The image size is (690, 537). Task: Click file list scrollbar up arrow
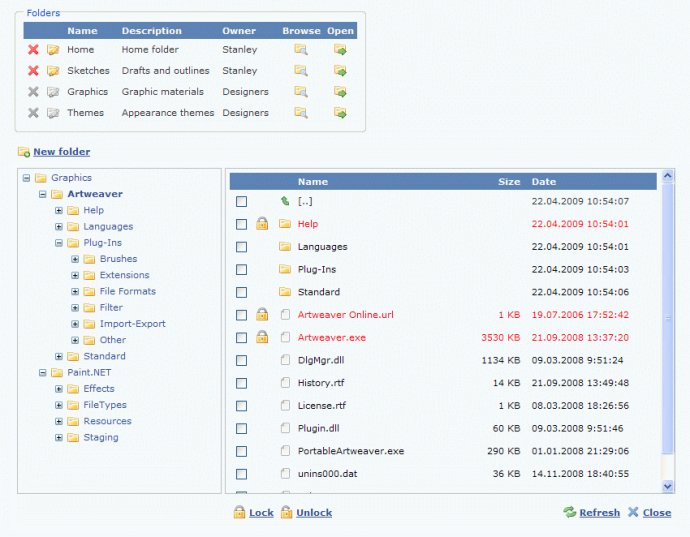pos(668,176)
